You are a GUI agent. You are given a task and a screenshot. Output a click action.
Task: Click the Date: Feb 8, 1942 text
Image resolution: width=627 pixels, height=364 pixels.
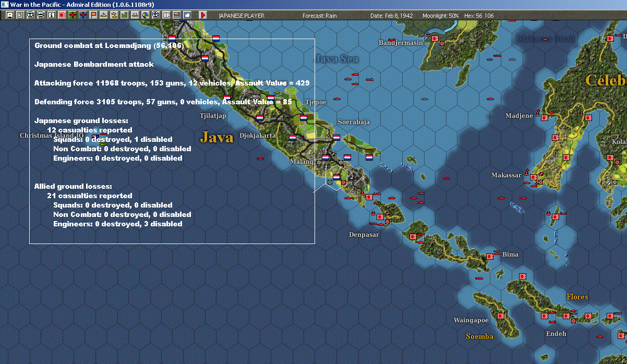391,16
